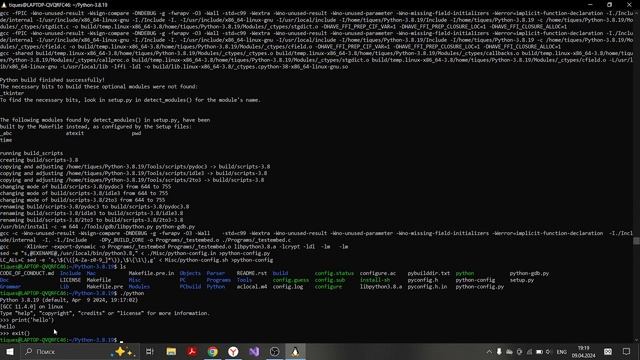Image resolution: width=640 pixels, height=360 pixels.
Task: Open Adobe Acrobat from the taskbar
Action: 192,351
